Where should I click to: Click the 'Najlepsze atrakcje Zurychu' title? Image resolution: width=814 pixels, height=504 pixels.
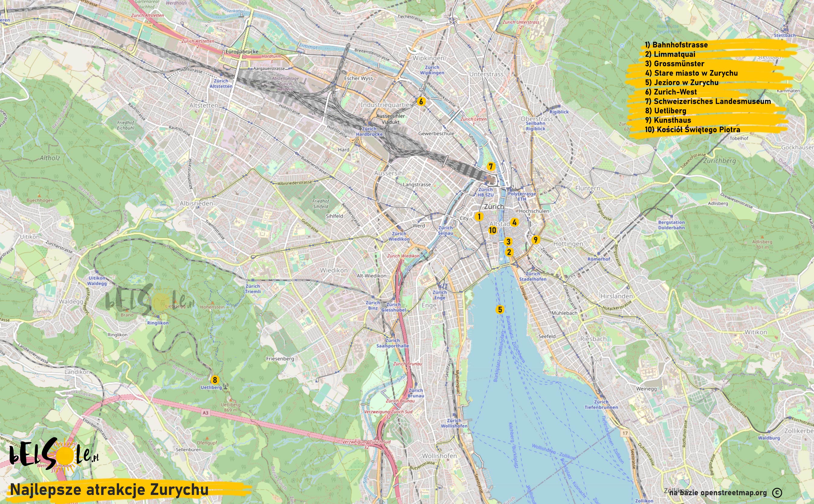click(x=109, y=490)
